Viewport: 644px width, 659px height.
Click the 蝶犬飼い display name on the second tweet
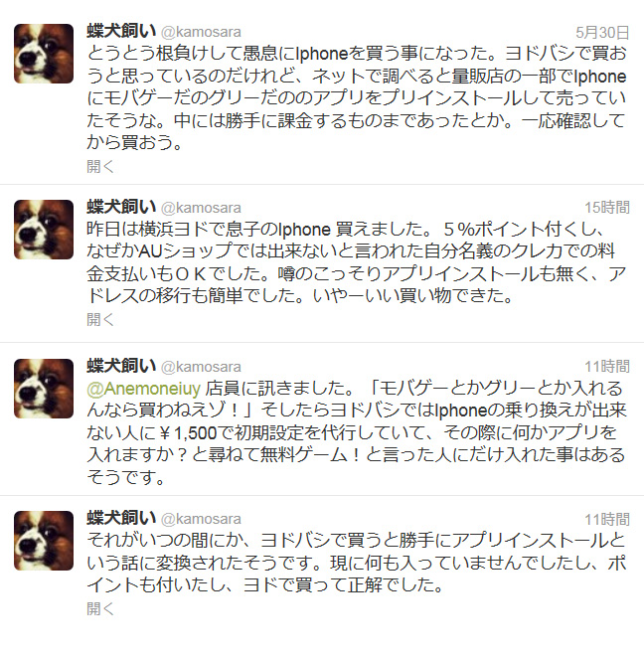click(121, 207)
